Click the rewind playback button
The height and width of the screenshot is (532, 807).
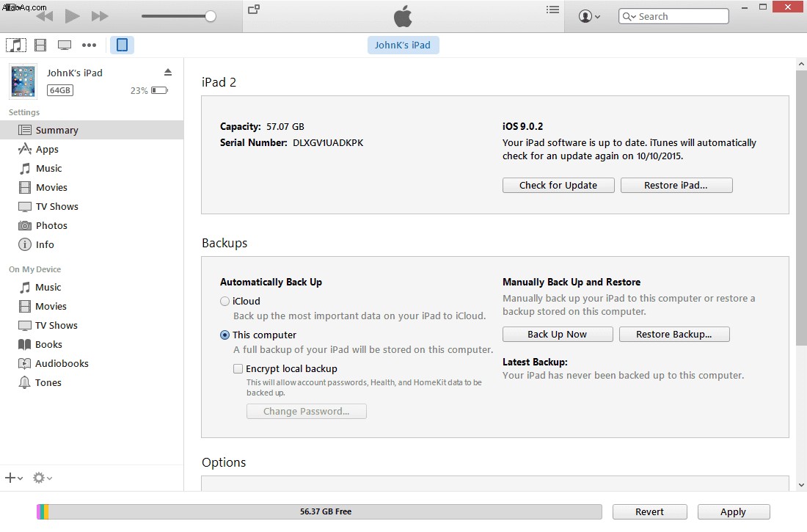click(x=45, y=16)
